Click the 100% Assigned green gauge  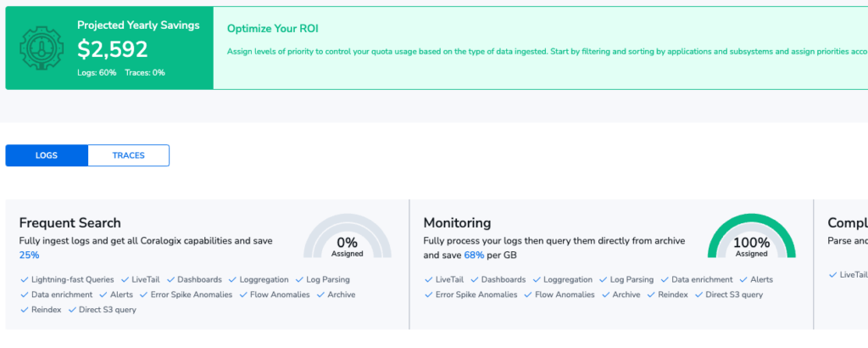tap(751, 237)
